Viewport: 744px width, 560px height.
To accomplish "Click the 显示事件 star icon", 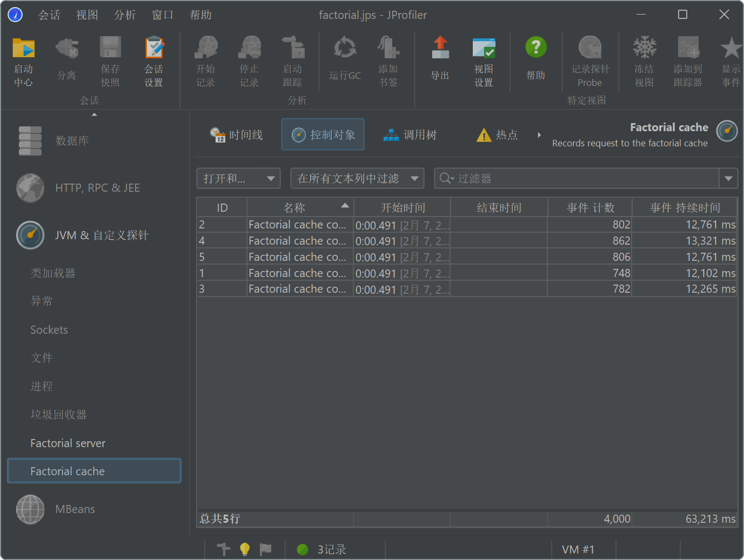I will 731,48.
